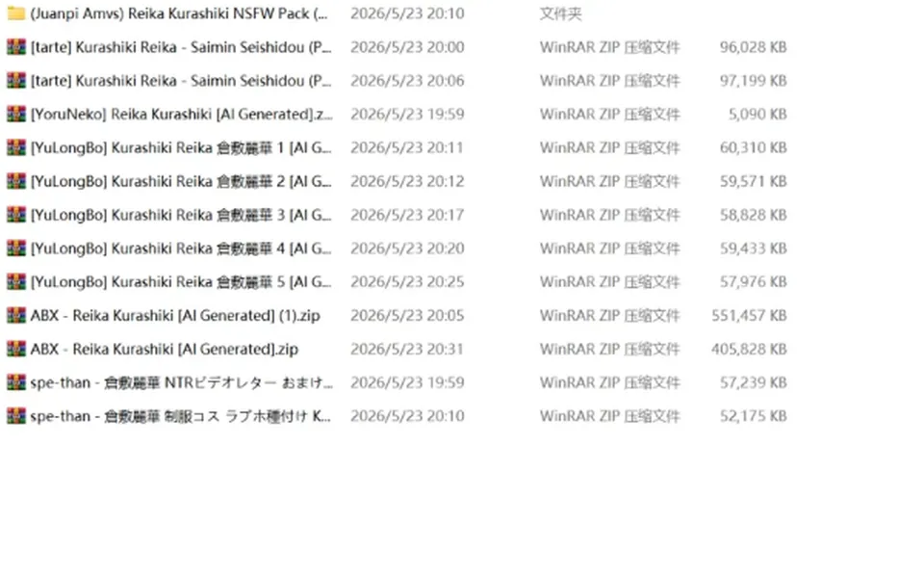Click the modified date "2026/5/23 20:12"
The image size is (924, 575).
coord(407,181)
